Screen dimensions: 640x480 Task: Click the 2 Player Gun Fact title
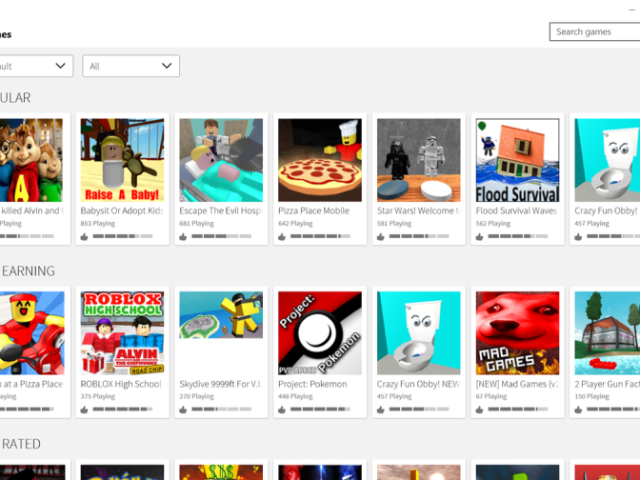[607, 384]
